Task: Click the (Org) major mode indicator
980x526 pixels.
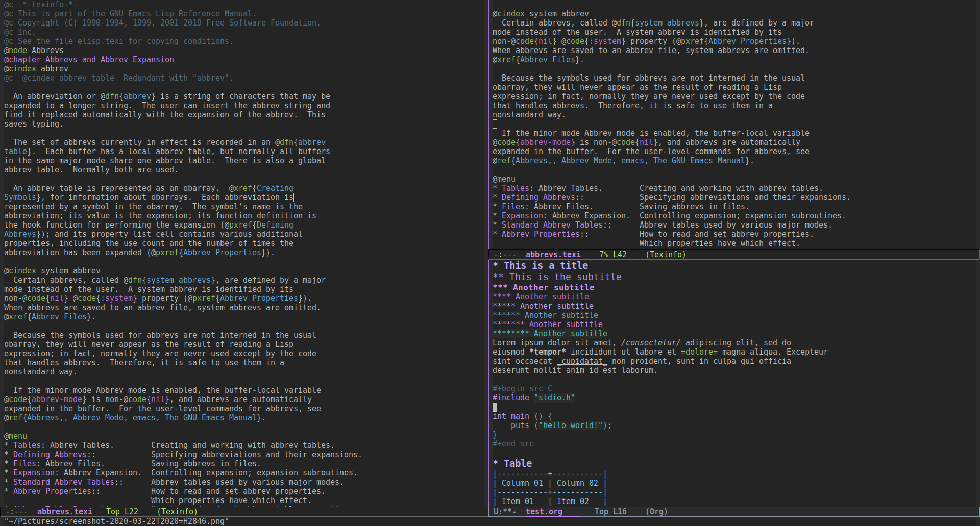Action: pos(656,511)
